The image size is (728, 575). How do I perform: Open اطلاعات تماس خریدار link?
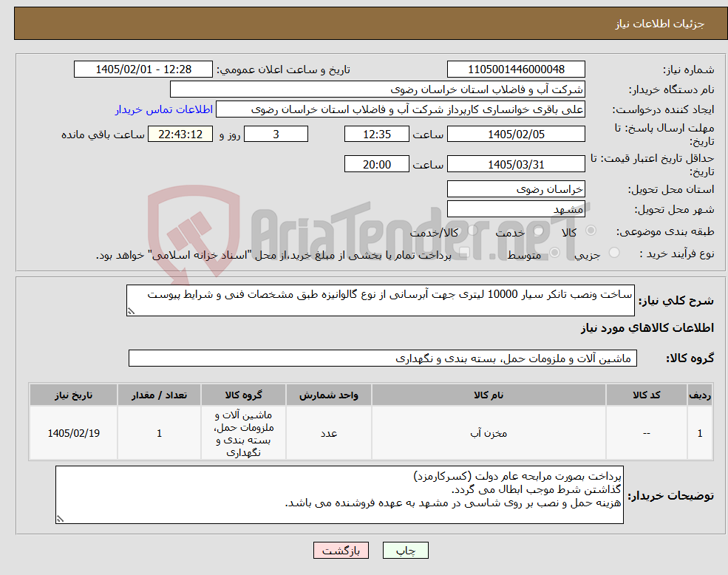164,109
